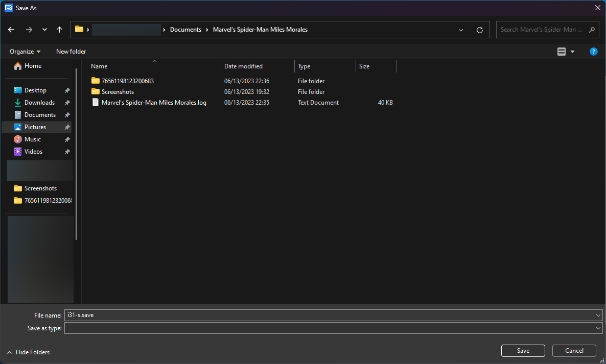Screen dimensions: 606x364
Task: Select the 76561198123200683 folder in file list
Action: [x=128, y=81]
